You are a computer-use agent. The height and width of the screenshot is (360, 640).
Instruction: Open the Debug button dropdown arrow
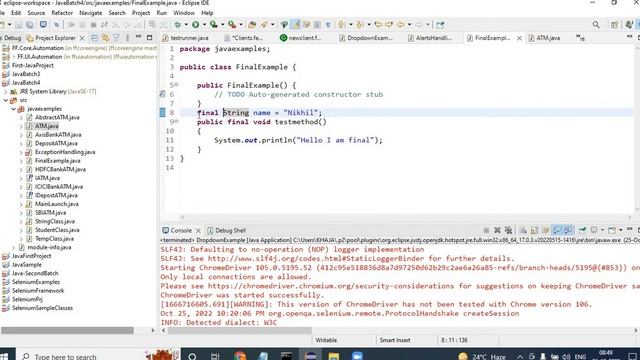186,25
